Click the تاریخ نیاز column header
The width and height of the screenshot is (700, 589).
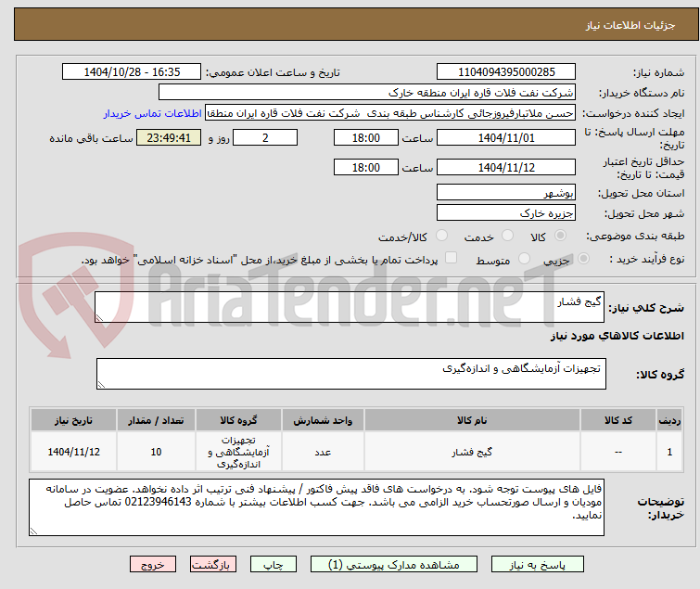tap(73, 420)
